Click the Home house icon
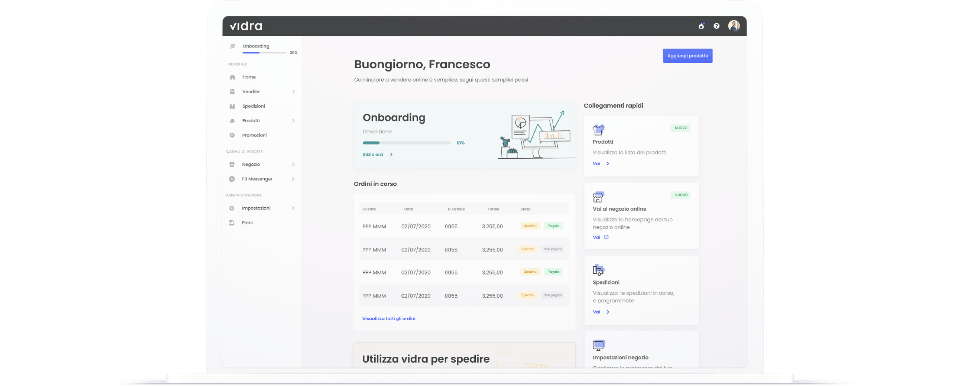 (x=232, y=77)
